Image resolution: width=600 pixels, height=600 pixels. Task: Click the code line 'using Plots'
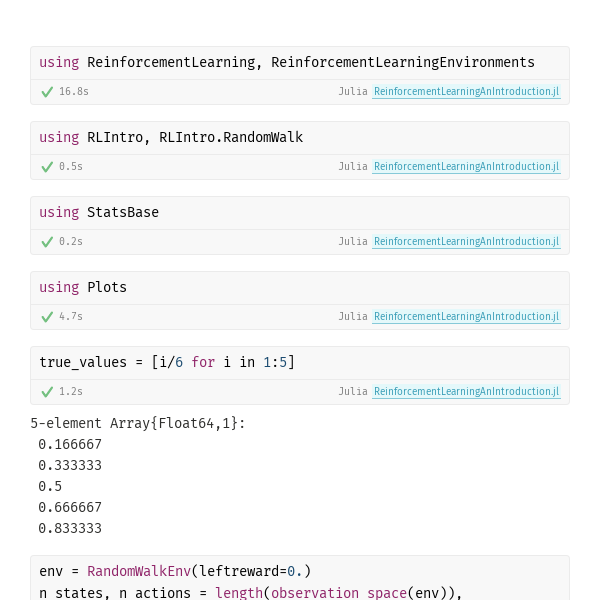[x=83, y=287]
